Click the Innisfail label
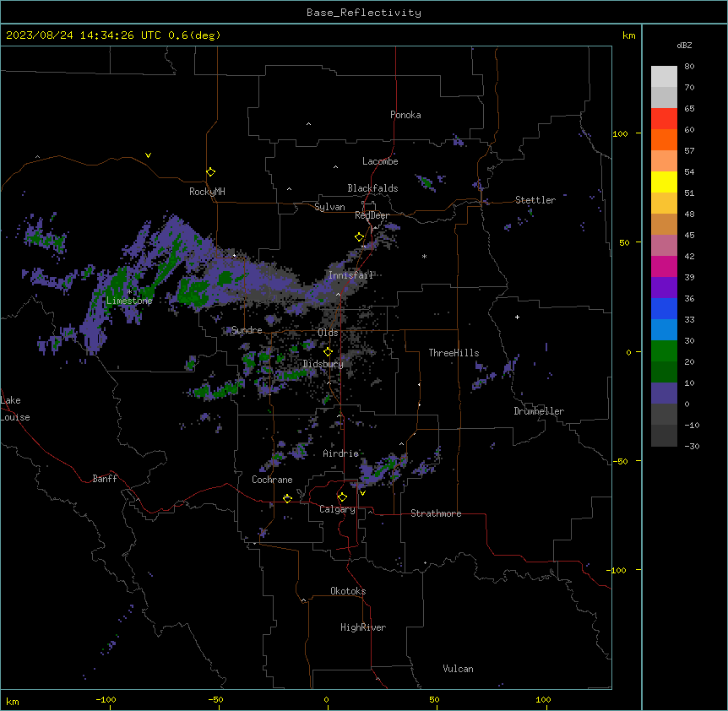The width and height of the screenshot is (728, 711). [x=350, y=275]
